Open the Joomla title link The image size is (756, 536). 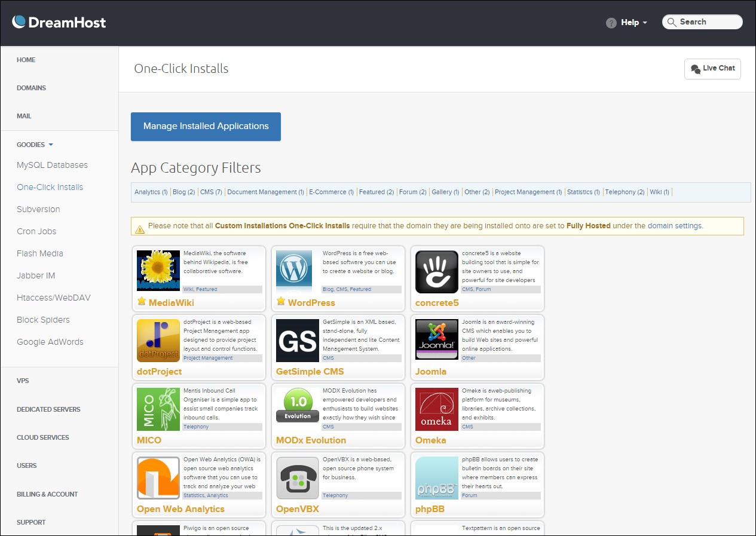coord(431,372)
